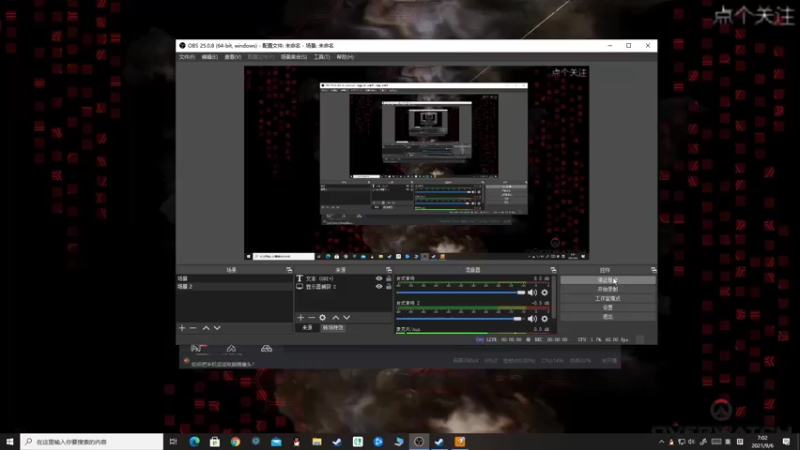Image resolution: width=800 pixels, height=450 pixels.
Task: Click the OBS preview canvas
Action: point(416,163)
